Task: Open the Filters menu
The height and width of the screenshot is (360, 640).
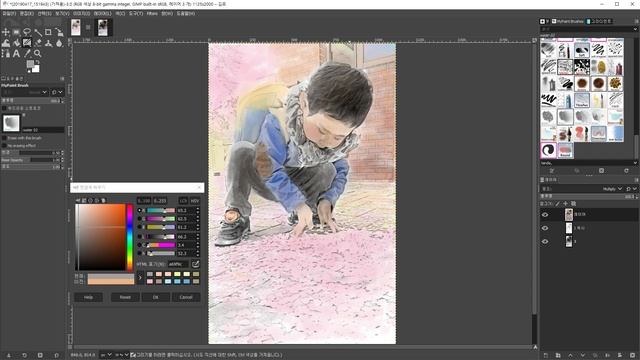Action: click(152, 13)
